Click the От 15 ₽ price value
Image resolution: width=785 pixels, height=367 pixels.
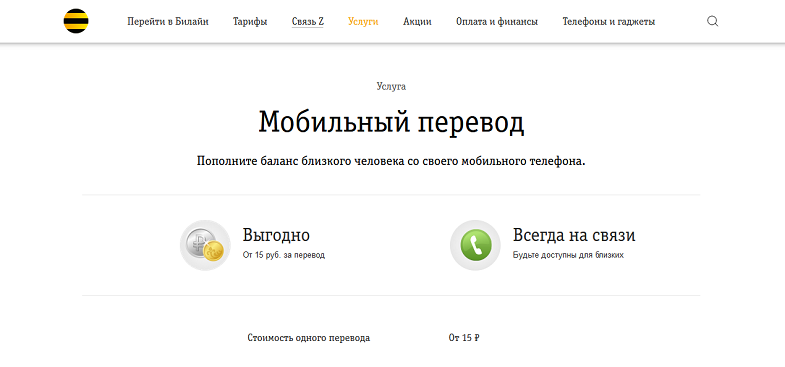click(x=464, y=338)
